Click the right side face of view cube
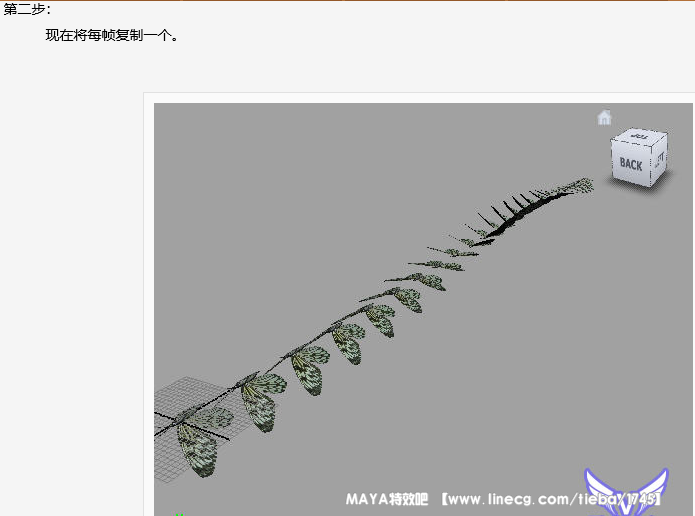Image resolution: width=695 pixels, height=516 pixels. [x=658, y=160]
